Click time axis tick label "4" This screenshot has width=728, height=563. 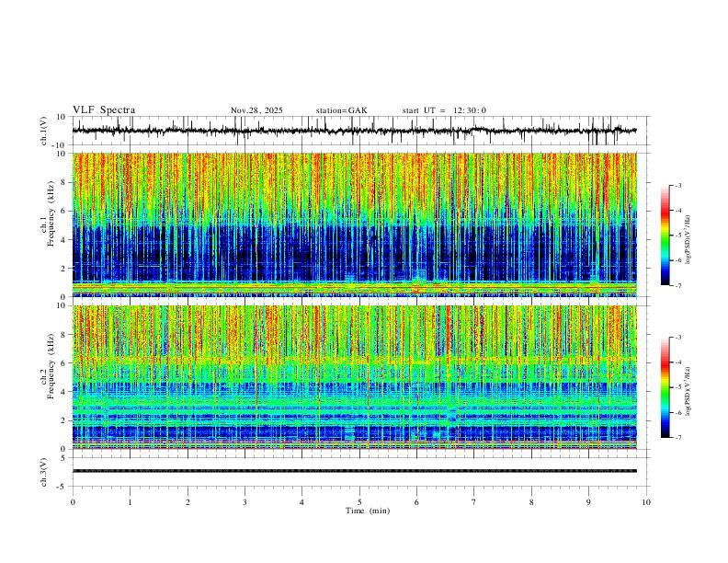pyautogui.click(x=302, y=502)
